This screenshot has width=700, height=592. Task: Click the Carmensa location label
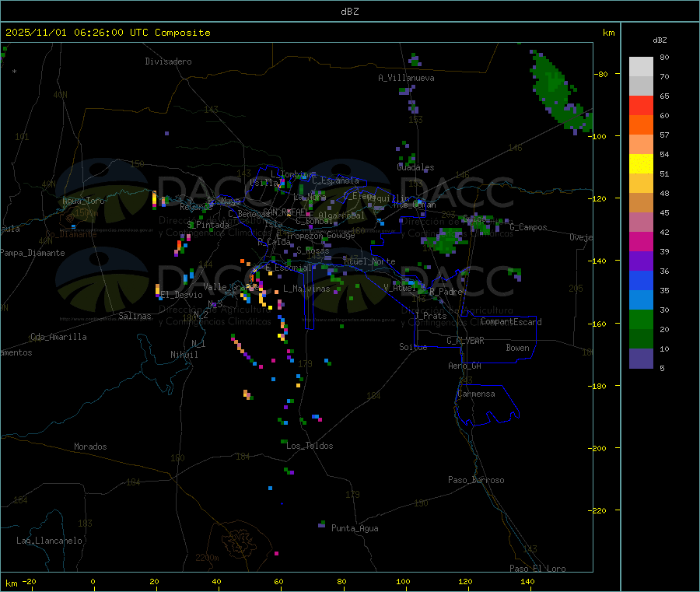click(x=476, y=394)
